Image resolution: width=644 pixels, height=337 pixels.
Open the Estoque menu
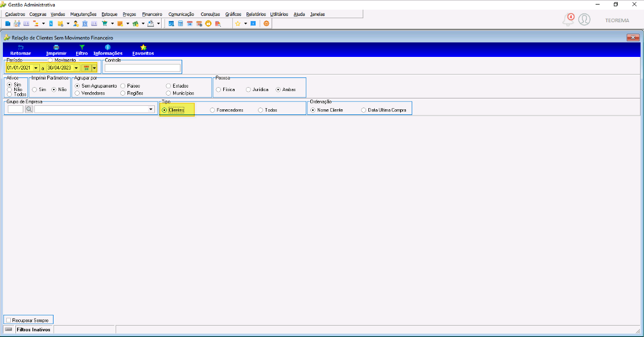coord(110,14)
